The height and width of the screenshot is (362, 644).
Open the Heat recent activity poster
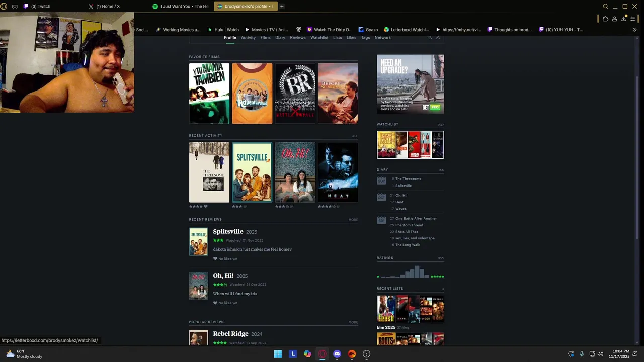(338, 172)
